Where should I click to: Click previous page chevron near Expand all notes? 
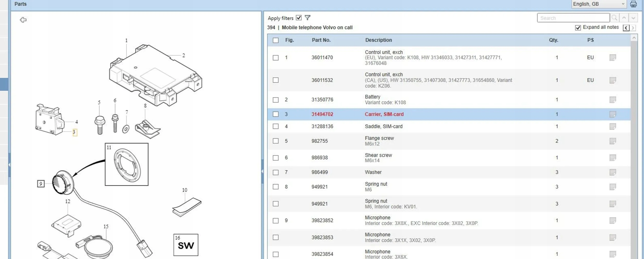tap(626, 28)
